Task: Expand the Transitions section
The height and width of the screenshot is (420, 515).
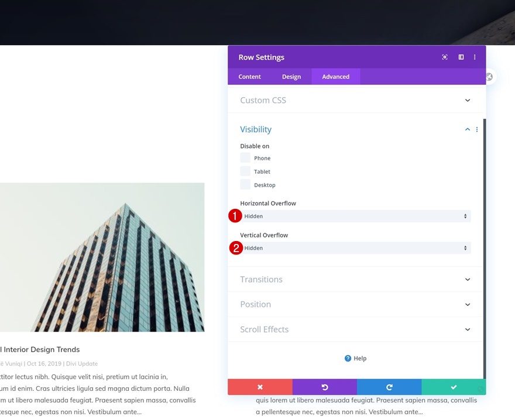Action: coord(355,280)
